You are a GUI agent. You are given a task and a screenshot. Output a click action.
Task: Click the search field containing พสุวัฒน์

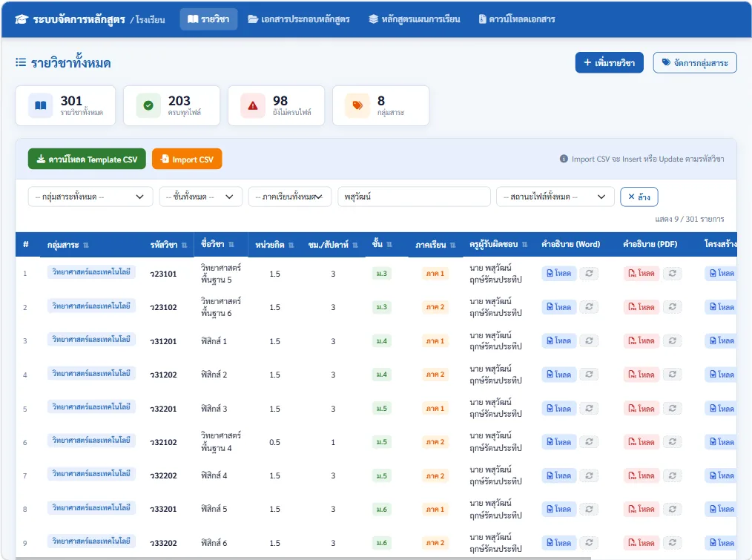[414, 197]
